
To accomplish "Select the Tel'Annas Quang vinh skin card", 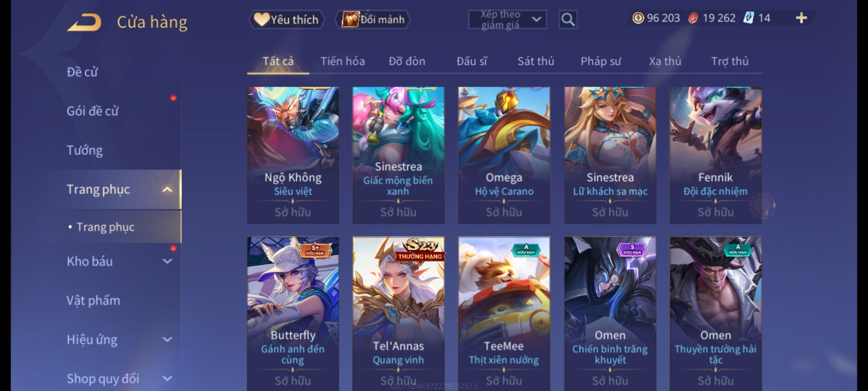I will (398, 314).
